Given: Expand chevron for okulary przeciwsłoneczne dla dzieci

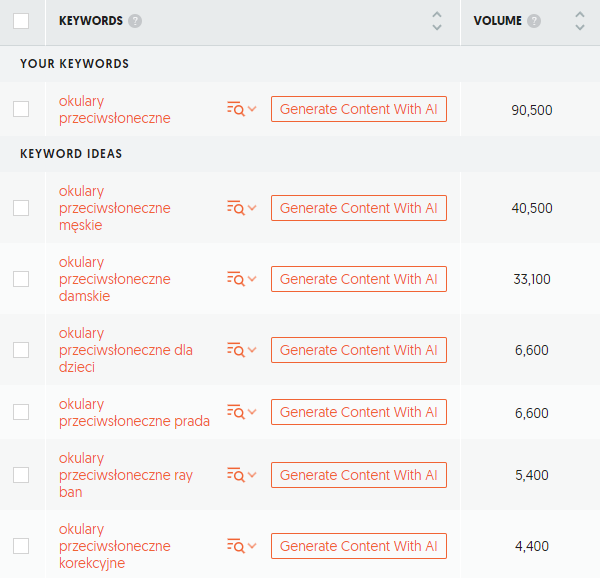Looking at the screenshot, I should (x=252, y=350).
